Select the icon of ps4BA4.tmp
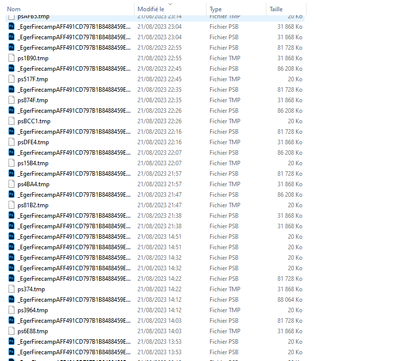Image resolution: width=400 pixels, height=361 pixels. pyautogui.click(x=12, y=184)
